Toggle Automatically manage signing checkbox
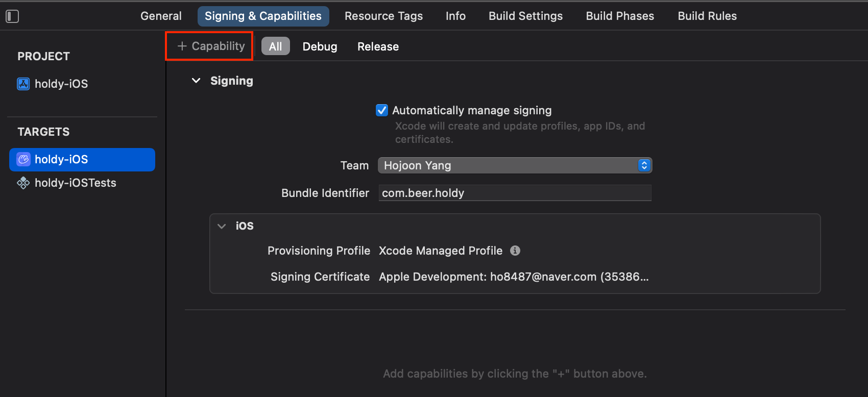The width and height of the screenshot is (868, 397). pos(382,110)
